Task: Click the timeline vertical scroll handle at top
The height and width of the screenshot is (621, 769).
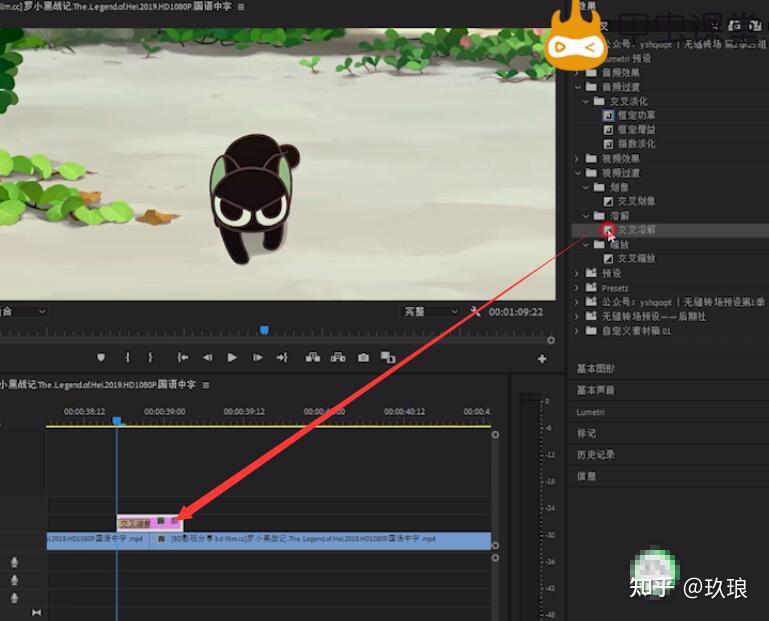Action: [495, 435]
